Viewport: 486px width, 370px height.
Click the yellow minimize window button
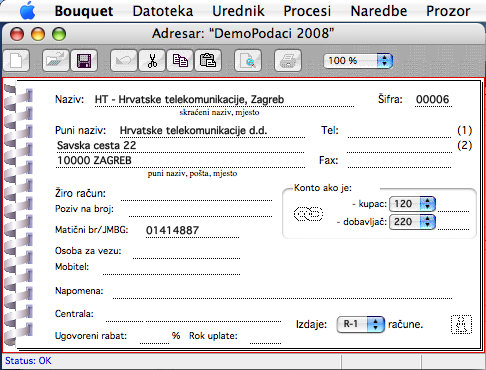click(x=38, y=34)
